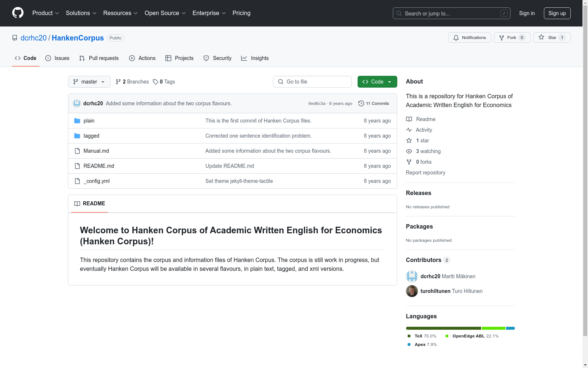
Task: Click the folder icon for tagged
Action: tap(77, 136)
